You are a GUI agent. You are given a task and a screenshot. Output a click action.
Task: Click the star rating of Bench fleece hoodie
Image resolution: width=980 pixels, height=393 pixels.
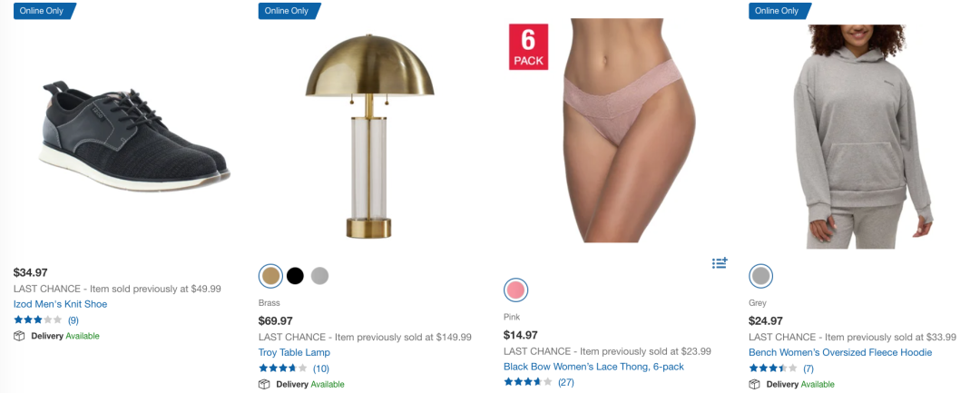772,368
